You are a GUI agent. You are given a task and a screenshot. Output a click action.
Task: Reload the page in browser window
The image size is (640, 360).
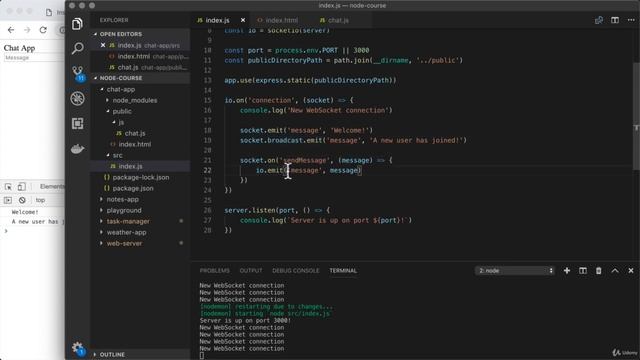pyautogui.click(x=43, y=30)
